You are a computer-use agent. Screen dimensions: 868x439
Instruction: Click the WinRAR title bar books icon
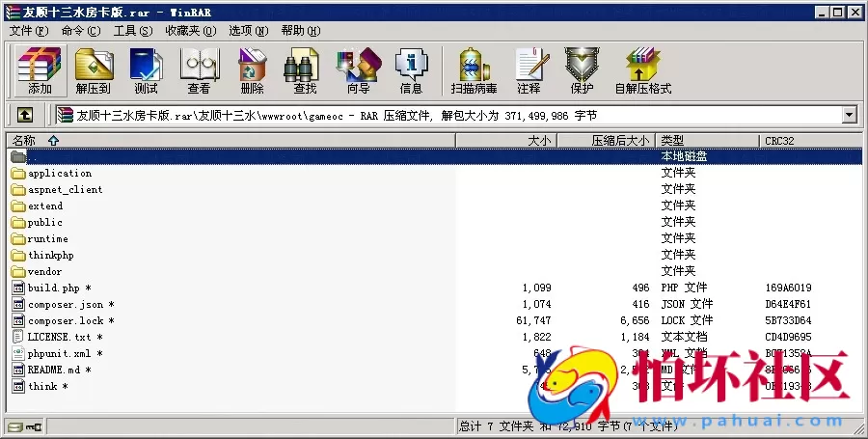pos(13,13)
